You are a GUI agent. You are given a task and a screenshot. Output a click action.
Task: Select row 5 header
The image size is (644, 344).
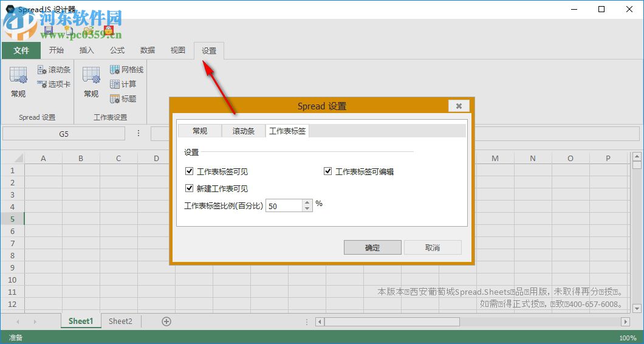pos(12,219)
